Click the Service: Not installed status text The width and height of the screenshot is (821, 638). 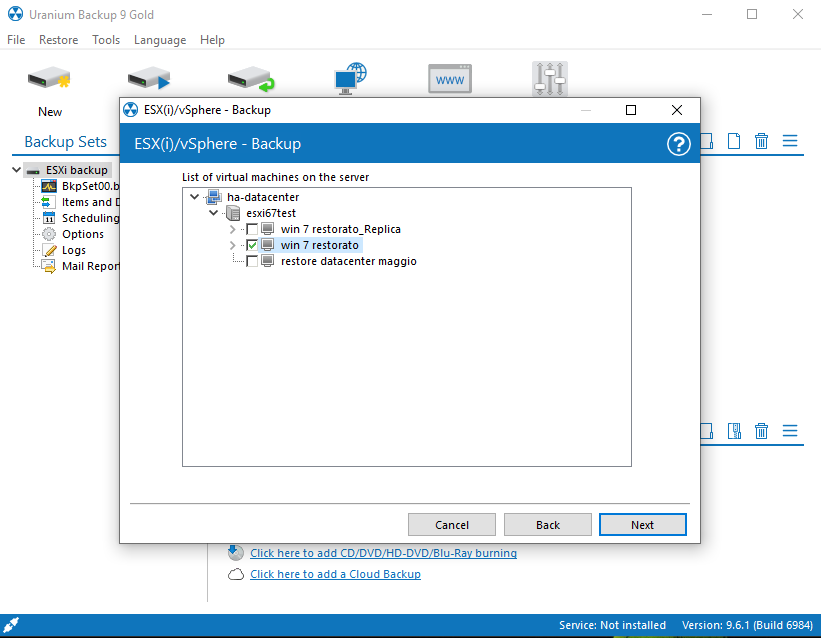pos(612,625)
